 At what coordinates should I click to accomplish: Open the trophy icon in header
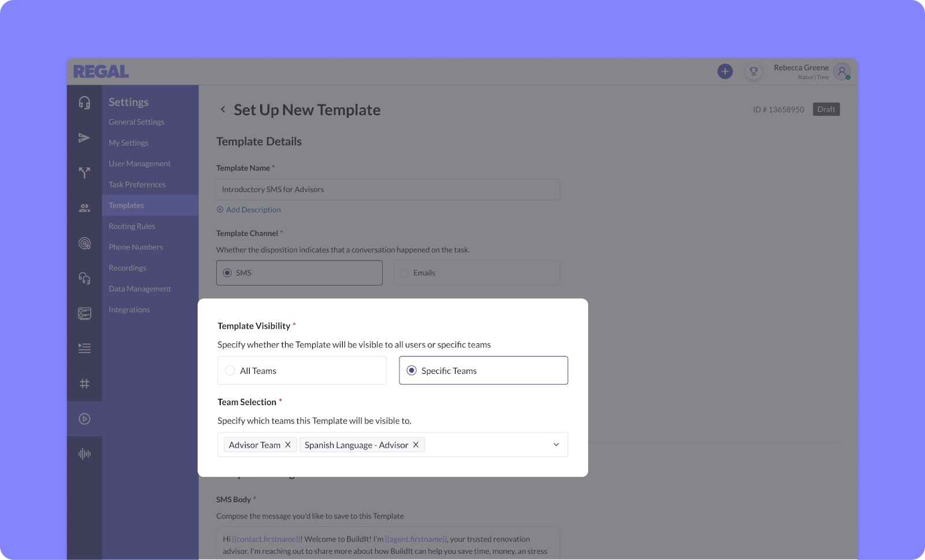(x=753, y=71)
